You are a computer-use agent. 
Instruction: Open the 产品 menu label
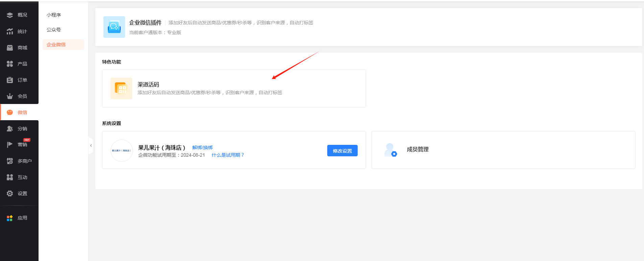(22, 64)
